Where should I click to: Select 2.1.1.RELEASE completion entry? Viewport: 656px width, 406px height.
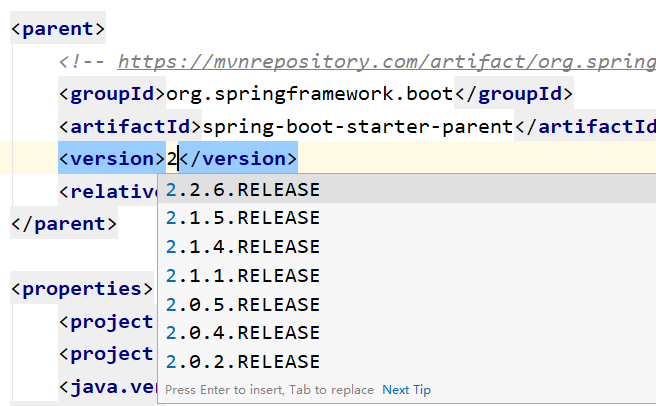pyautogui.click(x=407, y=275)
